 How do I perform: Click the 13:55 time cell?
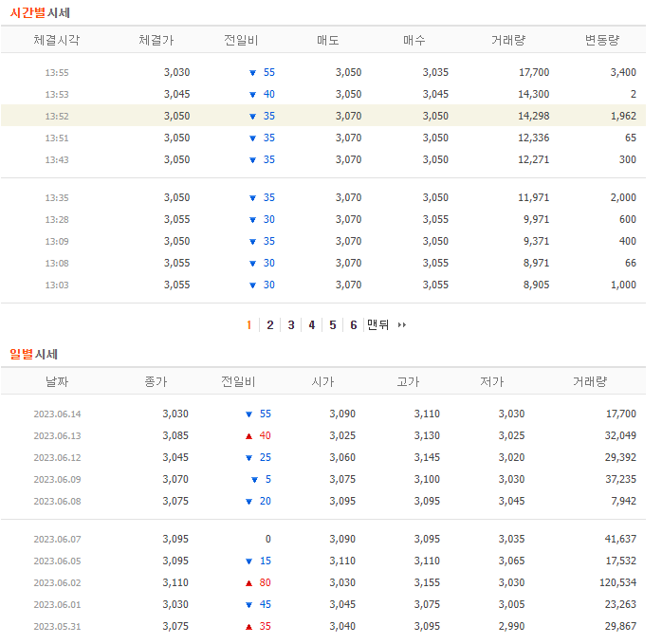pos(57,73)
